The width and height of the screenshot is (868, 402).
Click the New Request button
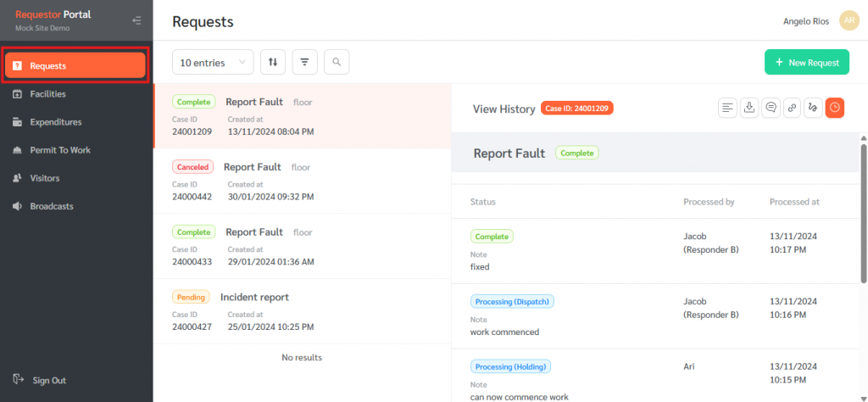806,62
